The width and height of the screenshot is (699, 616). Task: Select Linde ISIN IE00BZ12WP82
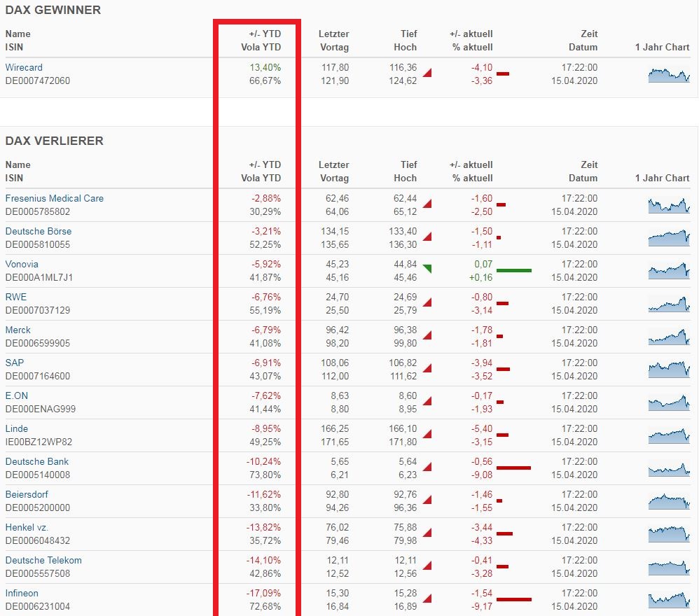point(39,442)
